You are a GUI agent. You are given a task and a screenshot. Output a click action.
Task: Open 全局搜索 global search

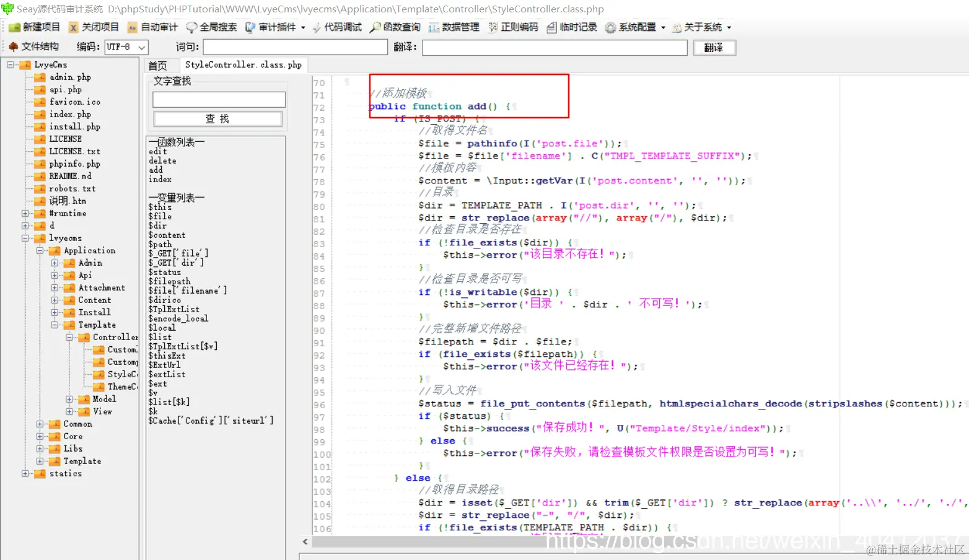[x=211, y=27]
